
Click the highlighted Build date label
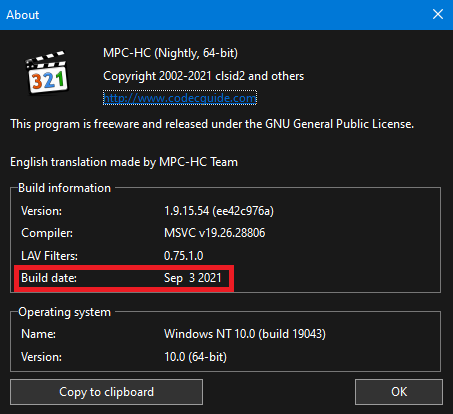[49, 278]
